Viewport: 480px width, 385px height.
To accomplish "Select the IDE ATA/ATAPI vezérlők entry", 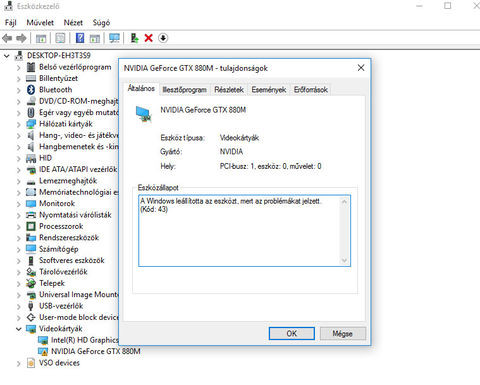I will coord(78,170).
